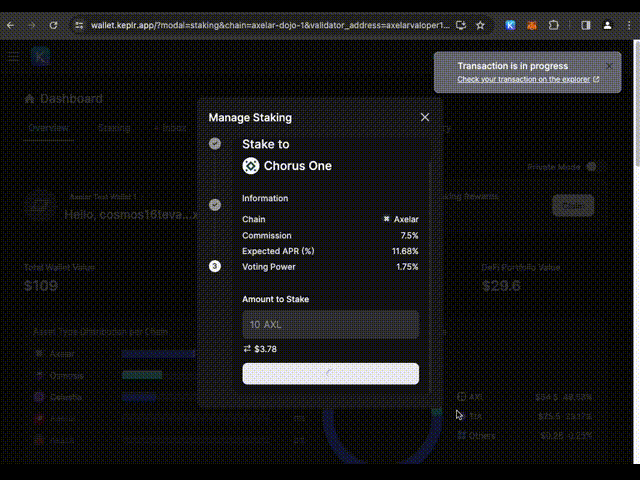Click the Claim staking rewards button
Viewport: 640px width, 480px height.
click(573, 206)
